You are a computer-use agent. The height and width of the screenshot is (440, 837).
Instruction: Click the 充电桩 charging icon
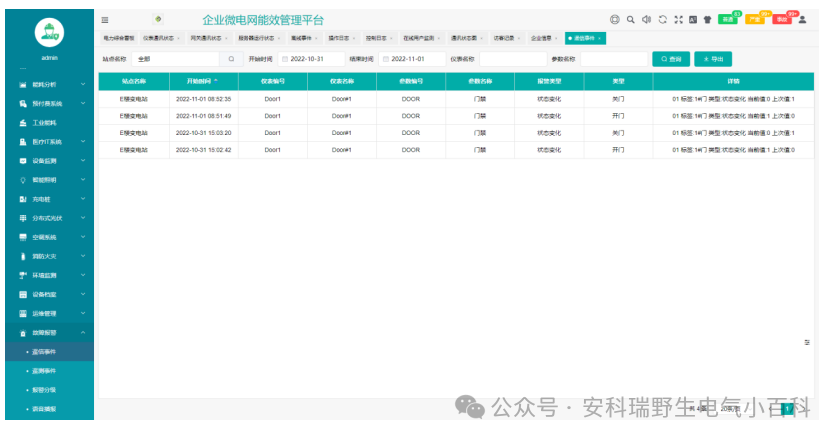(x=22, y=200)
